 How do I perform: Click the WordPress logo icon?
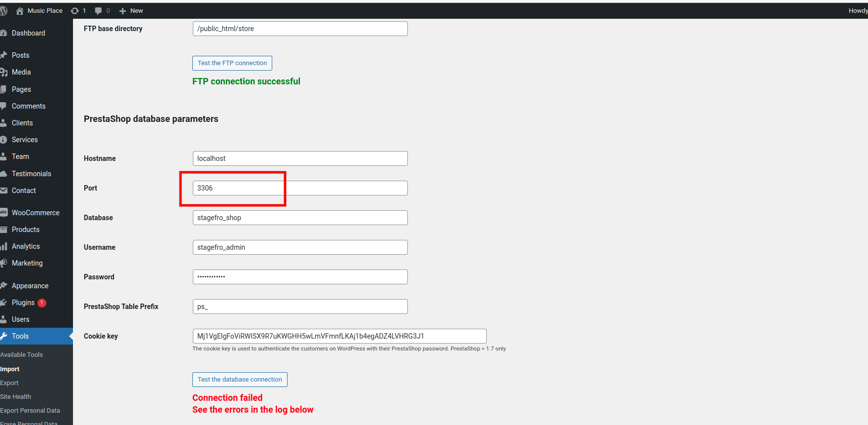[x=3, y=11]
